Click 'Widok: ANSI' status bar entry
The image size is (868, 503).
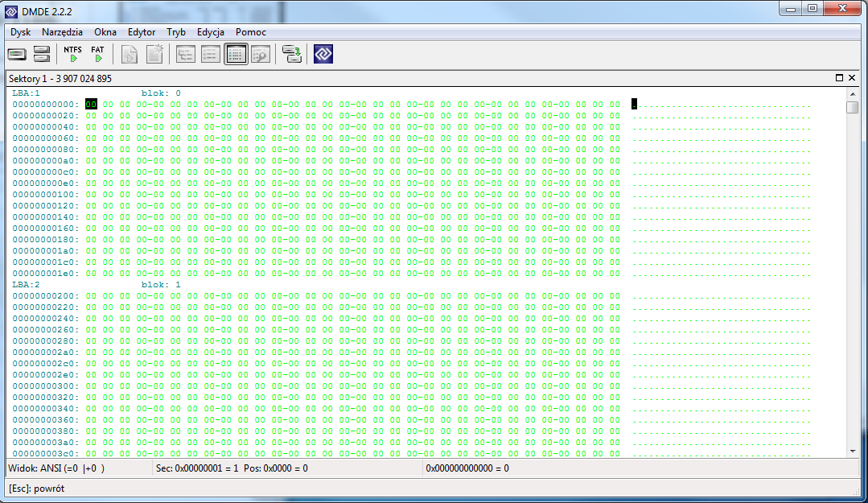pyautogui.click(x=56, y=468)
